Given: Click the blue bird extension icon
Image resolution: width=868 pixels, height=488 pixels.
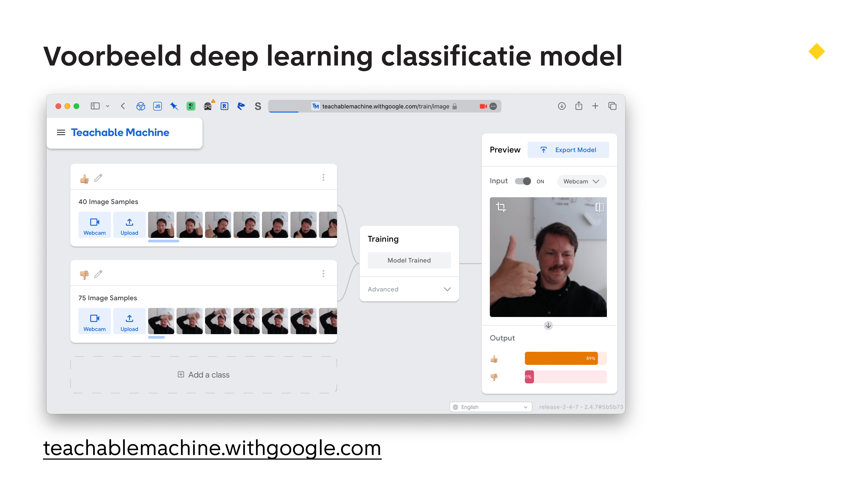Looking at the screenshot, I should pos(241,106).
